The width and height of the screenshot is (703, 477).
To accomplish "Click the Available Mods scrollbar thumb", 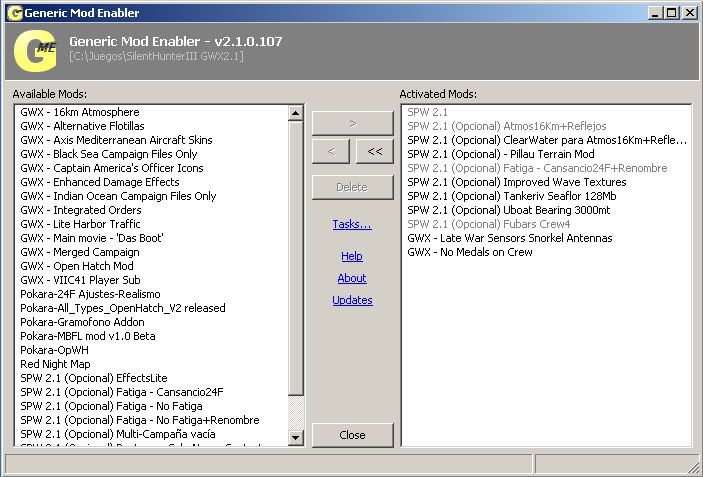I will pyautogui.click(x=295, y=258).
